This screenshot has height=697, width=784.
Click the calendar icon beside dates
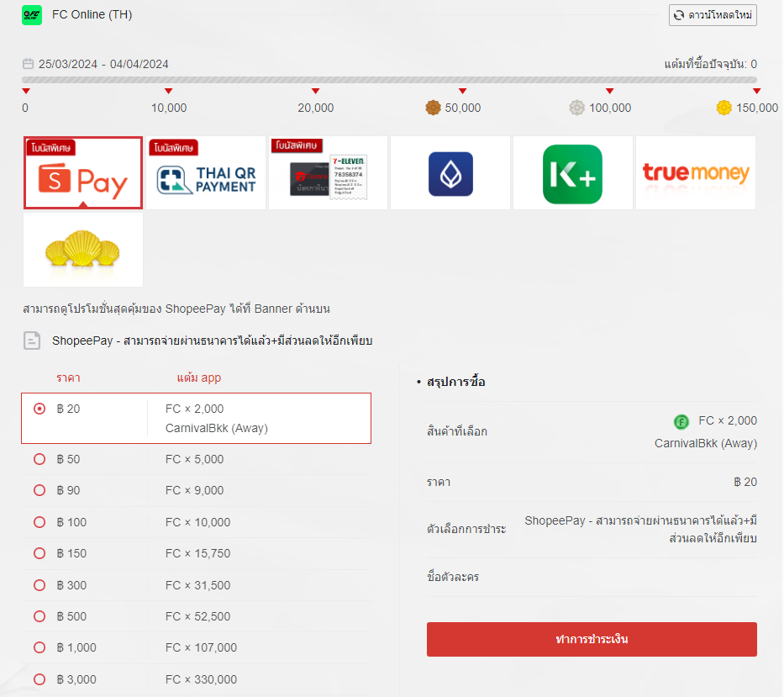tap(28, 64)
